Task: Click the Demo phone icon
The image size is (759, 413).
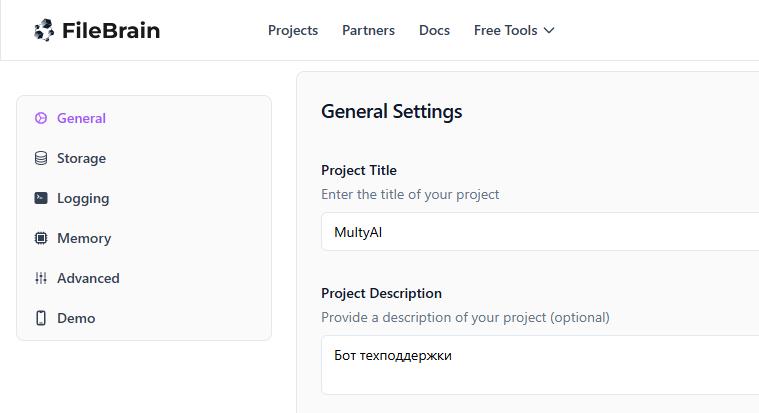Action: pyautogui.click(x=41, y=318)
